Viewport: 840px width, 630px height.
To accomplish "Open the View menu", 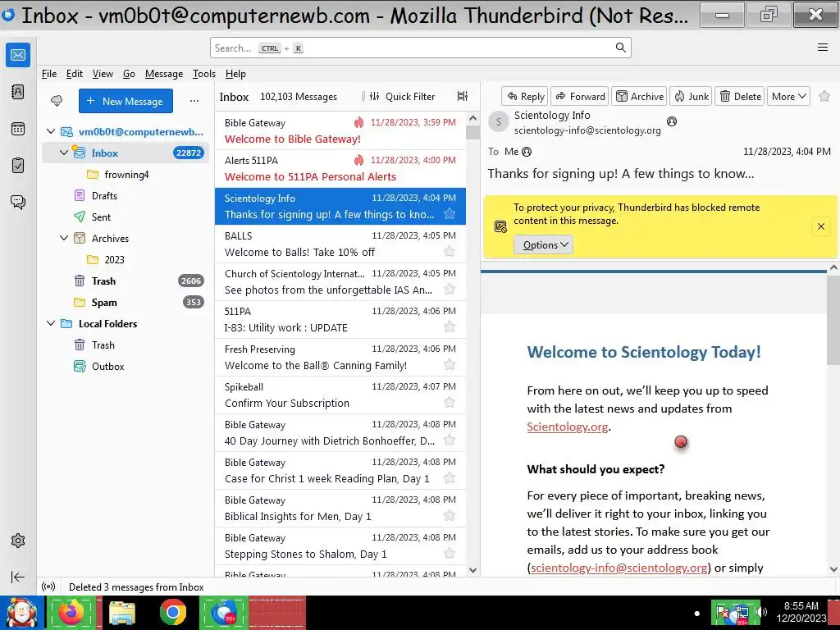I will (103, 74).
